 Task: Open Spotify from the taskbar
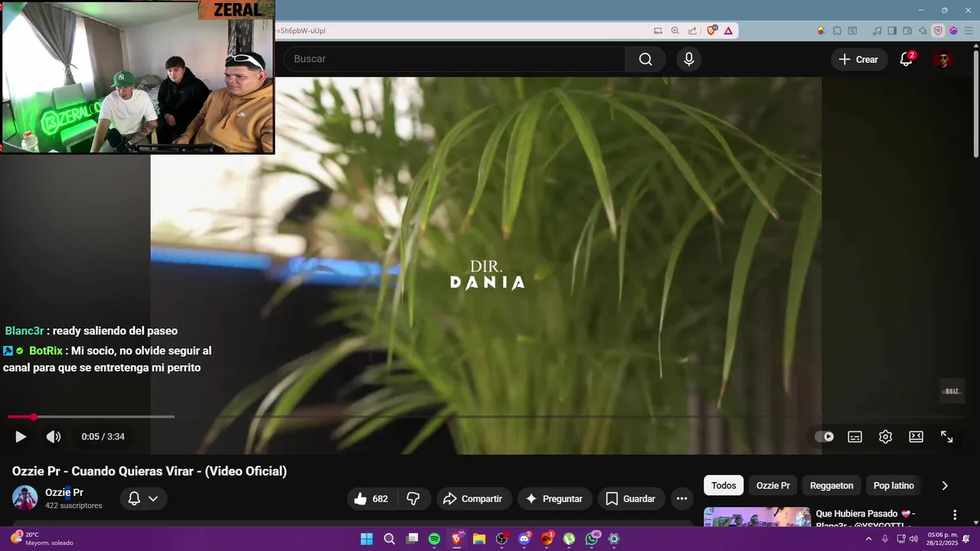434,539
